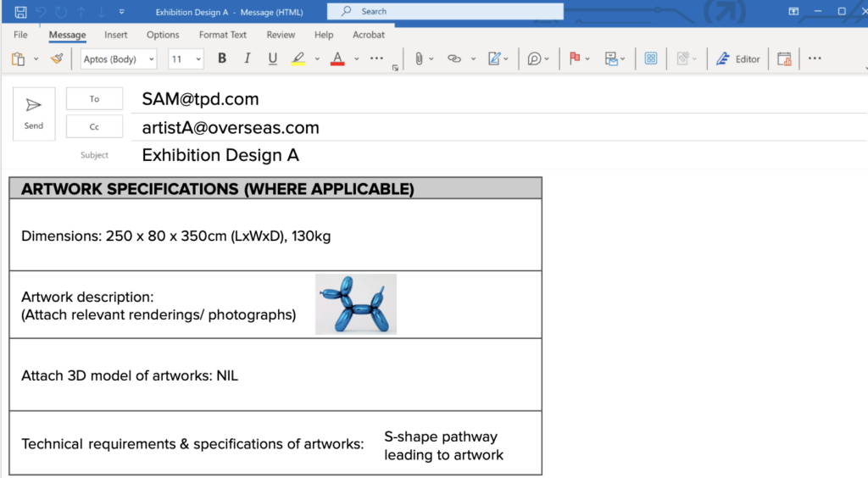Click the Dimensions: 250 x 80 x 350cm text
Image resolution: width=868 pixels, height=478 pixels.
(176, 236)
